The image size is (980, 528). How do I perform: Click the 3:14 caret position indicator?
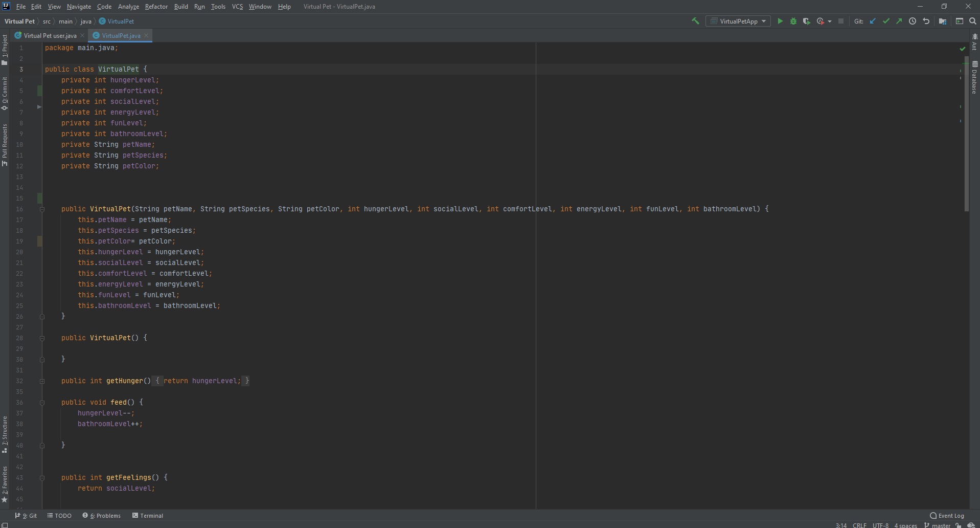(x=841, y=525)
